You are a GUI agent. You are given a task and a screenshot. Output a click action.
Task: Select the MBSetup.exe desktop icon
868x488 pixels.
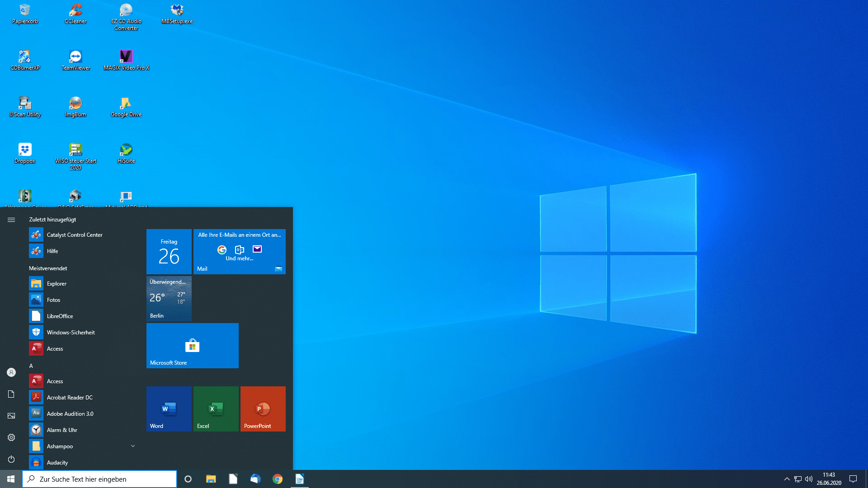pyautogui.click(x=177, y=14)
